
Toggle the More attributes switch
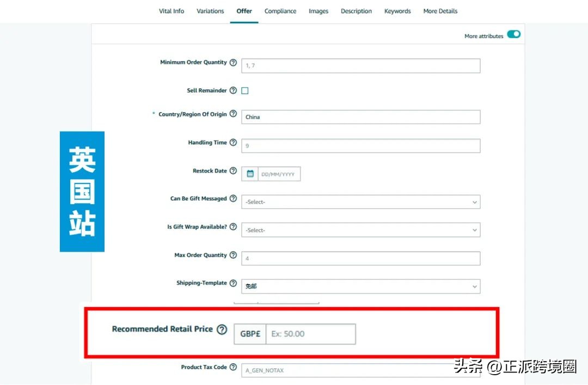pyautogui.click(x=513, y=34)
